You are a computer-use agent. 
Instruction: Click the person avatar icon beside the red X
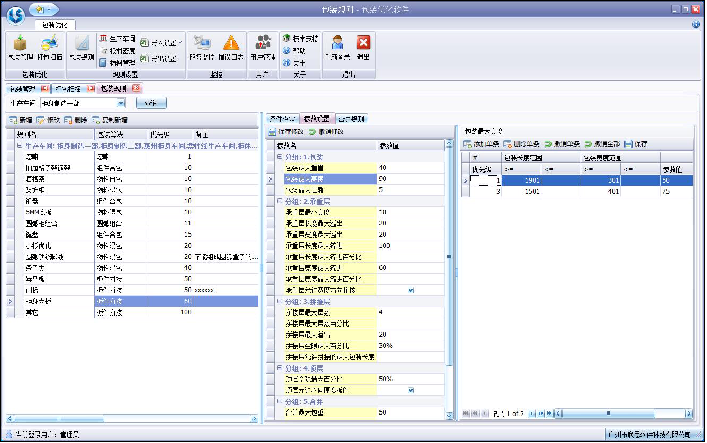[338, 43]
